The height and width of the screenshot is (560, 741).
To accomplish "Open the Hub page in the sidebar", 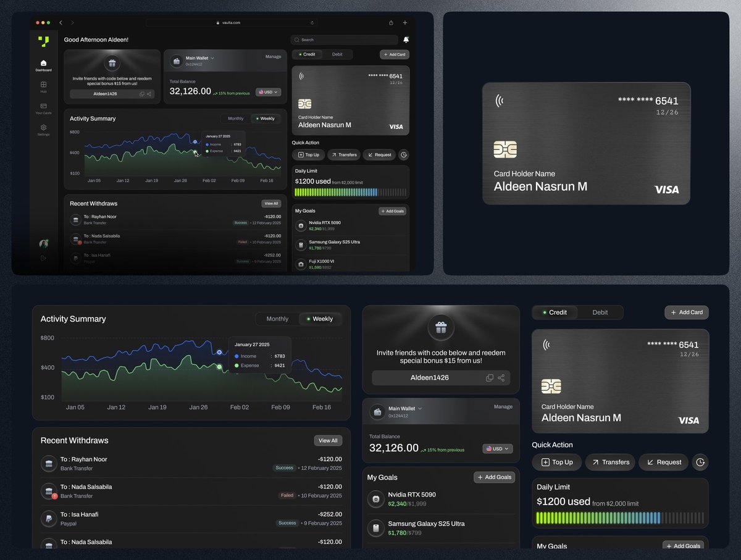I will click(43, 86).
